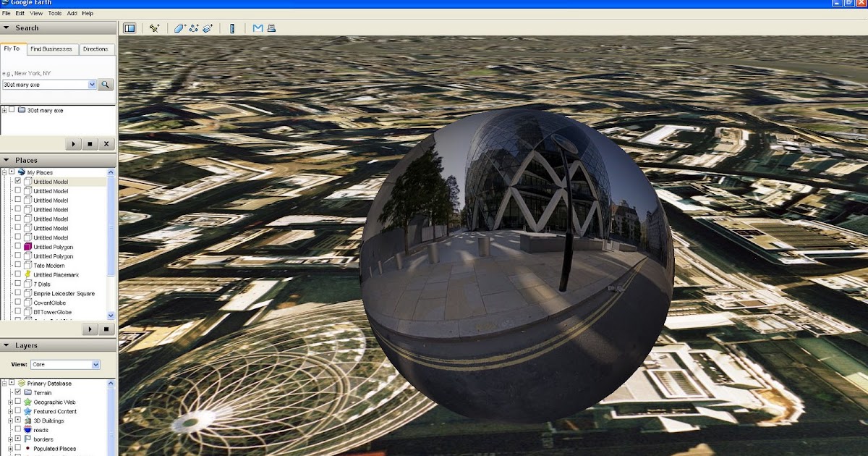The width and height of the screenshot is (868, 456).
Task: Click the yellow pushpin placemark icon
Action: 27,275
